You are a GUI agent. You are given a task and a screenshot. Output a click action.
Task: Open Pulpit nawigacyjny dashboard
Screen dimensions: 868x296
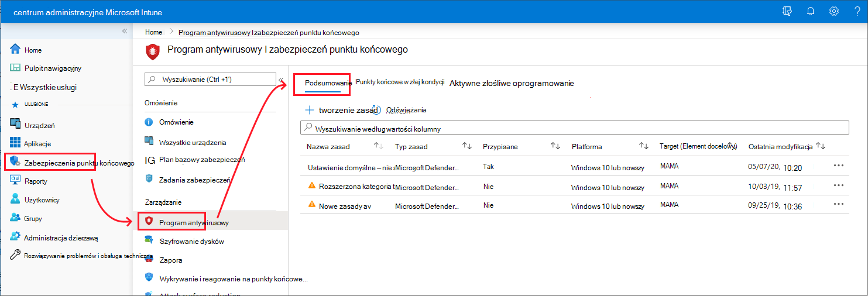point(46,68)
